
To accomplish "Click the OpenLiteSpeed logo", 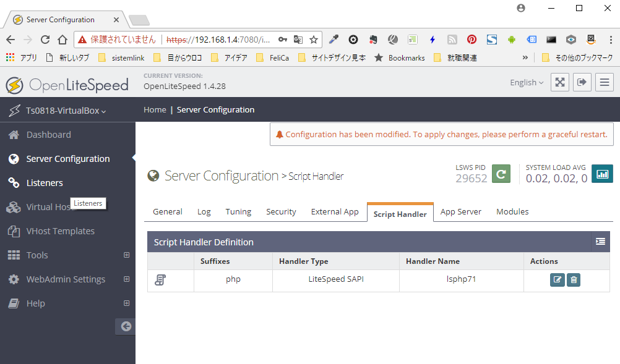I will [67, 85].
